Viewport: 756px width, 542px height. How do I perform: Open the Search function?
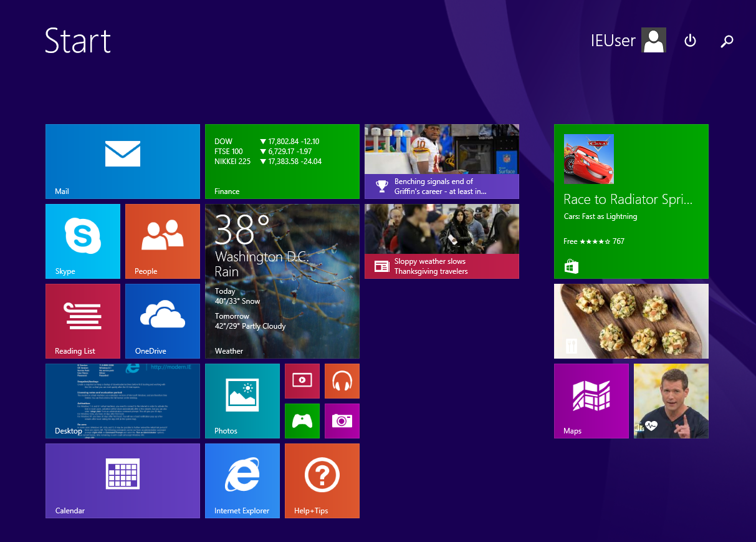727,41
